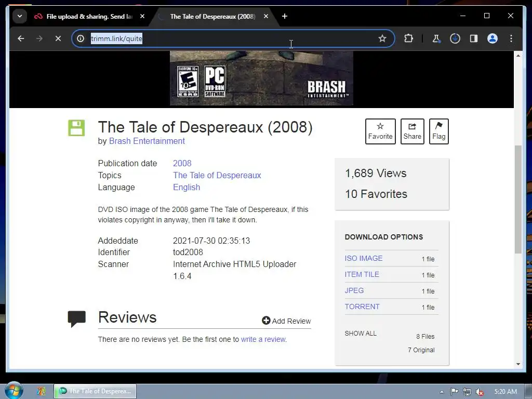The image size is (532, 399).
Task: Share this item
Action: [412, 131]
